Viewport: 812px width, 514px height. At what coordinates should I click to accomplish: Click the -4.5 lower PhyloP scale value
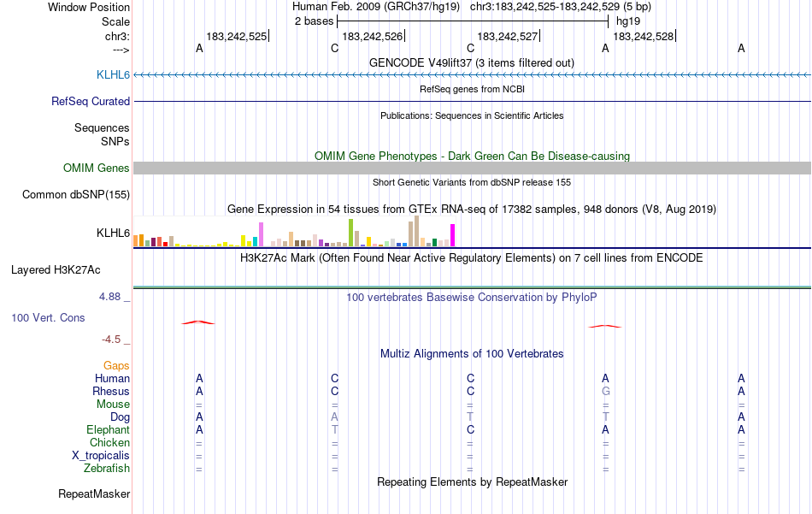click(111, 340)
